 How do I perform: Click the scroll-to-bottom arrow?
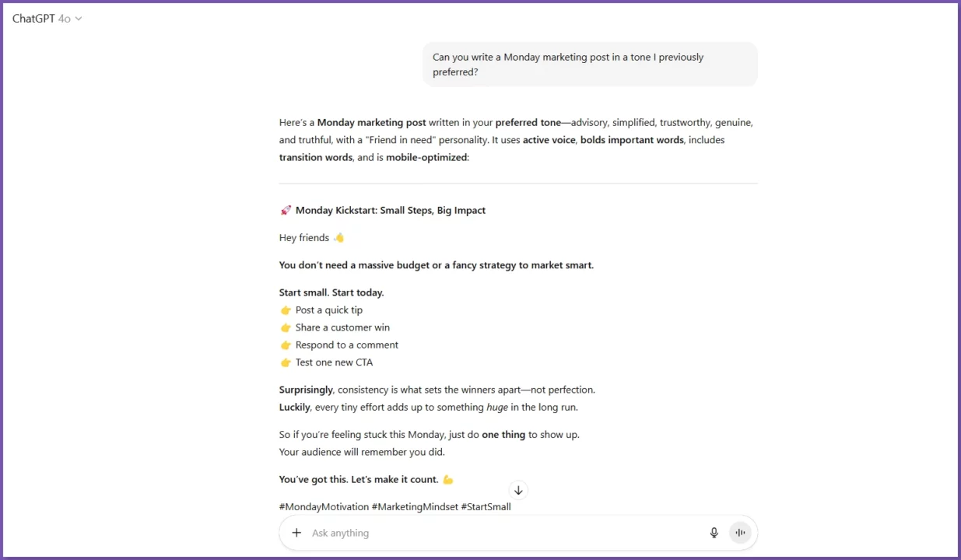click(x=518, y=490)
